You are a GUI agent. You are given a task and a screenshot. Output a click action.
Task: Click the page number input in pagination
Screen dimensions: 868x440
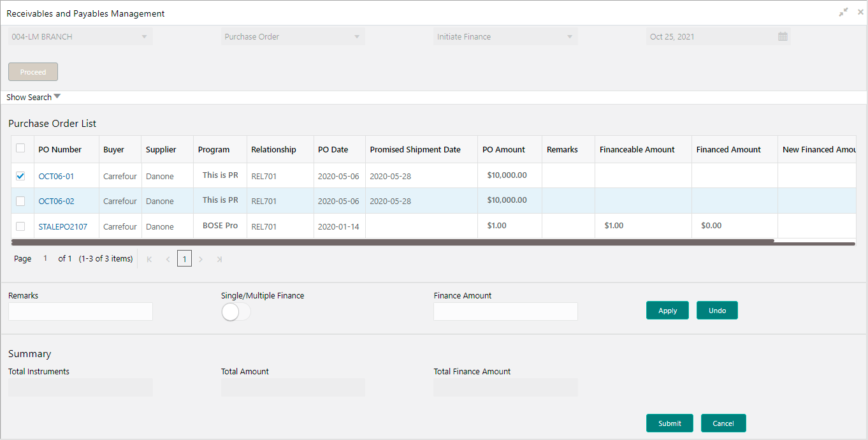pos(45,259)
